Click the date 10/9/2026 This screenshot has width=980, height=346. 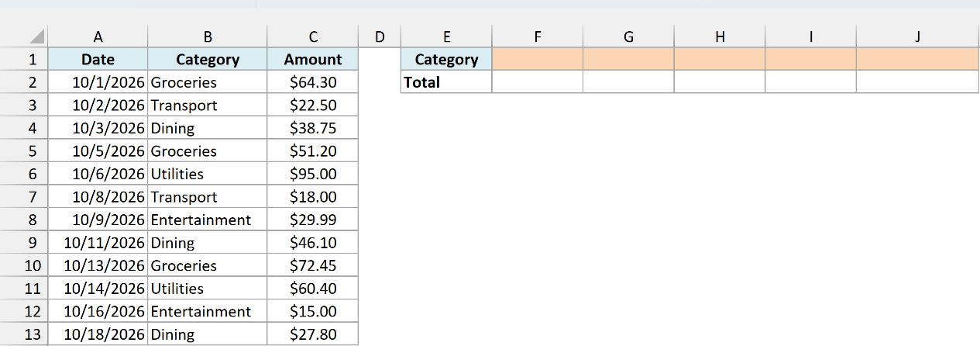click(108, 220)
